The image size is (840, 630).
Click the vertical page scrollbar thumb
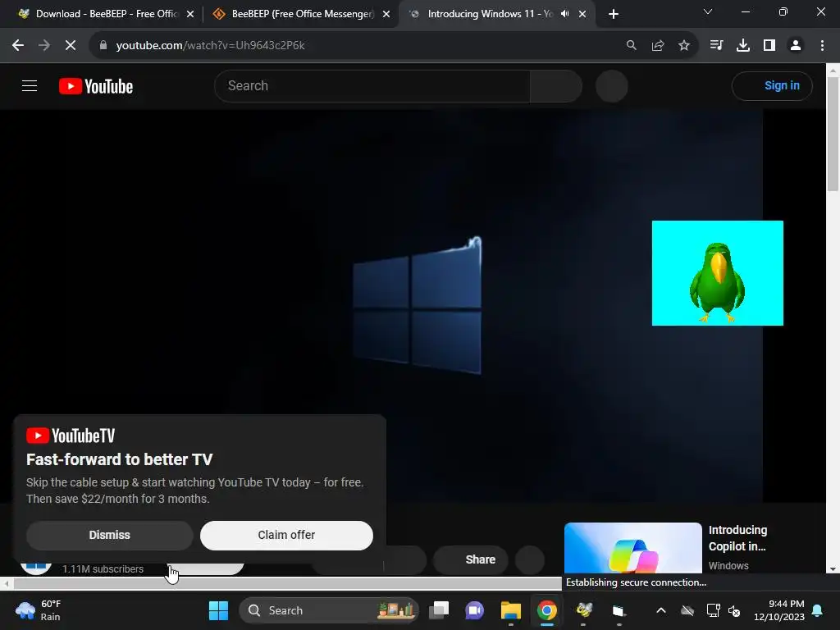[x=833, y=134]
